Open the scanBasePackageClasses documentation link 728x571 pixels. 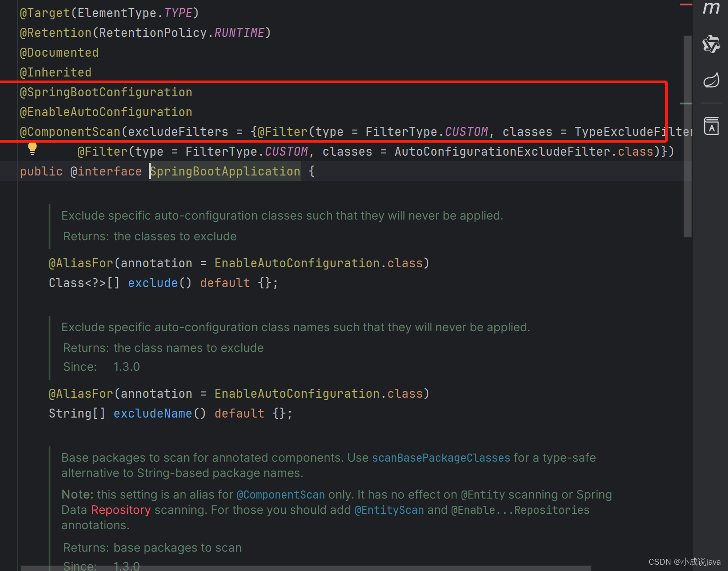click(440, 458)
